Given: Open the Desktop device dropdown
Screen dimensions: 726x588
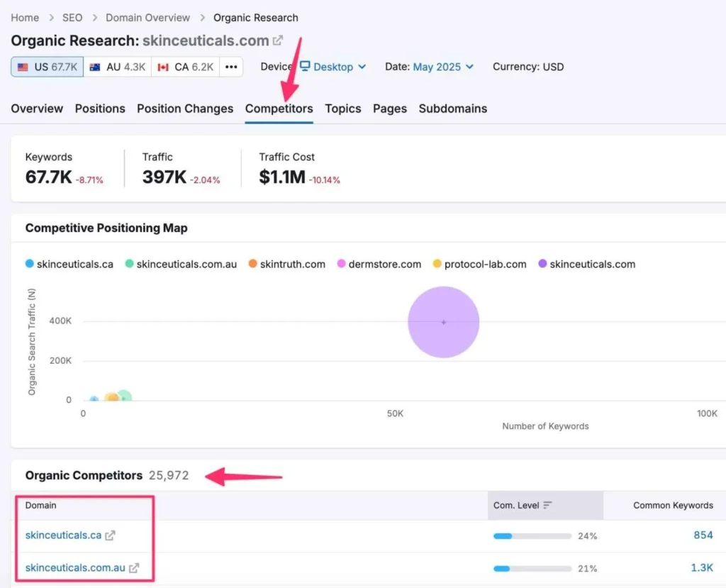Looking at the screenshot, I should coord(333,67).
